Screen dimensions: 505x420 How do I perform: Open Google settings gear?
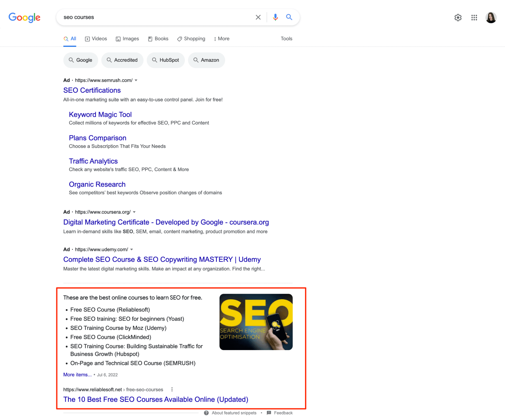[x=458, y=17]
